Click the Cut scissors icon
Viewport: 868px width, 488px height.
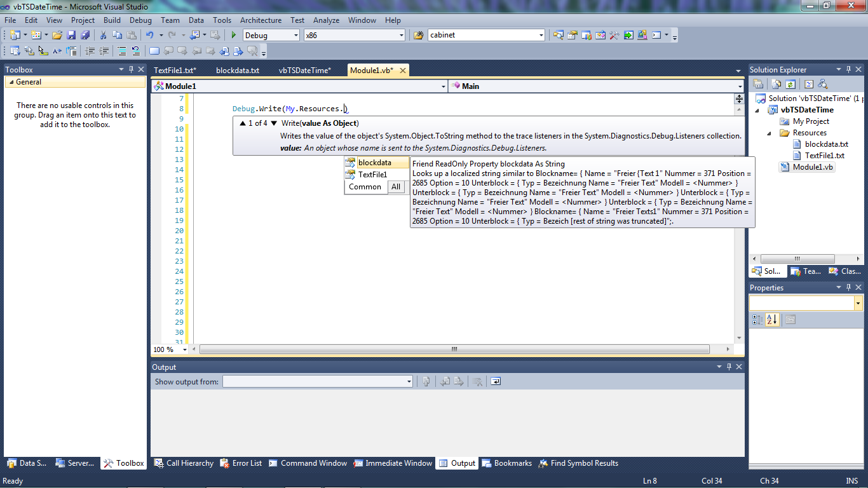104,36
